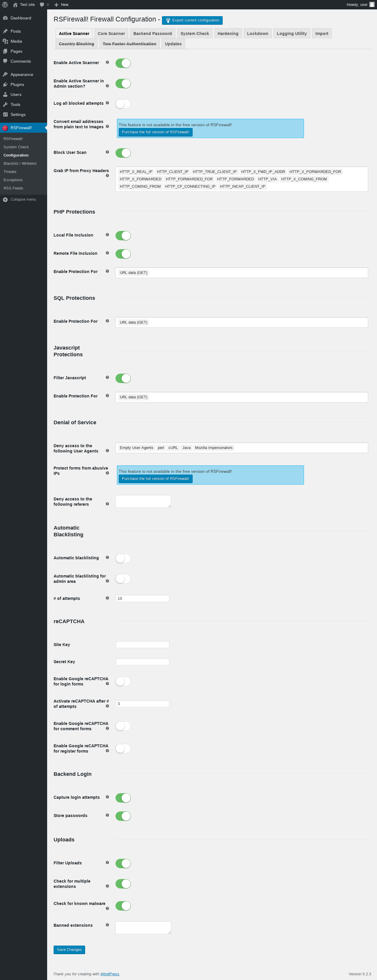The image size is (377, 980).
Task: Disable the Store passwords toggle
Action: pyautogui.click(x=123, y=816)
